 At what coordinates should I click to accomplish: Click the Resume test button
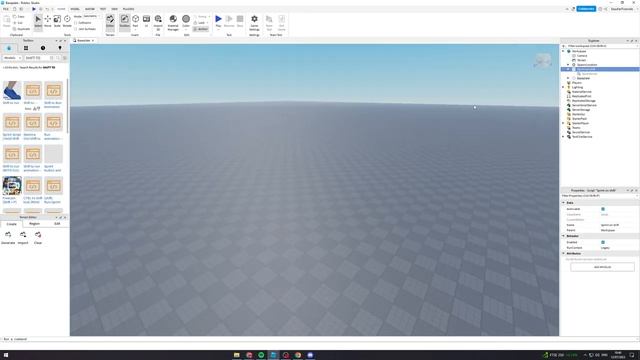(x=229, y=20)
